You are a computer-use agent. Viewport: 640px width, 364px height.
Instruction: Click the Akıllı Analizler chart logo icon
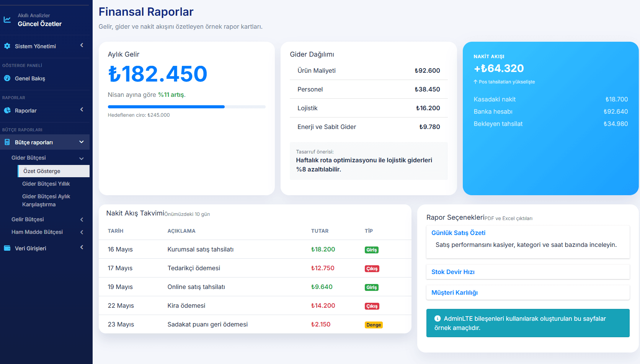click(7, 20)
